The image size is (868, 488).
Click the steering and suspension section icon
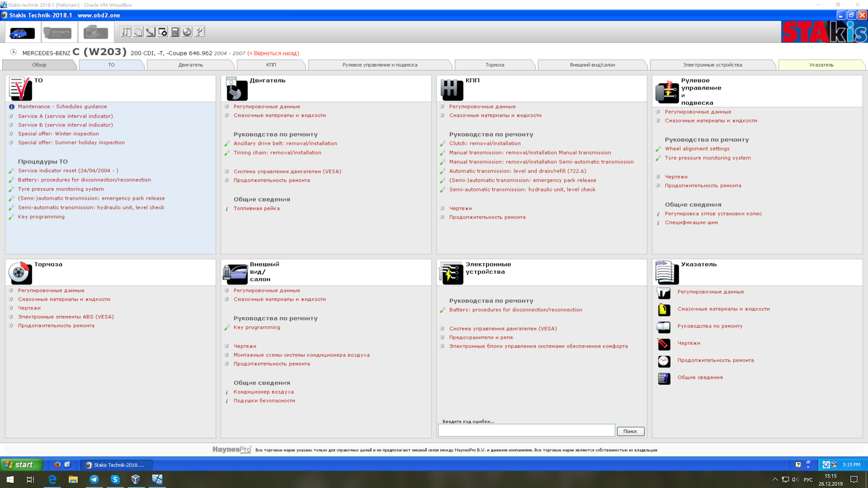pyautogui.click(x=667, y=92)
